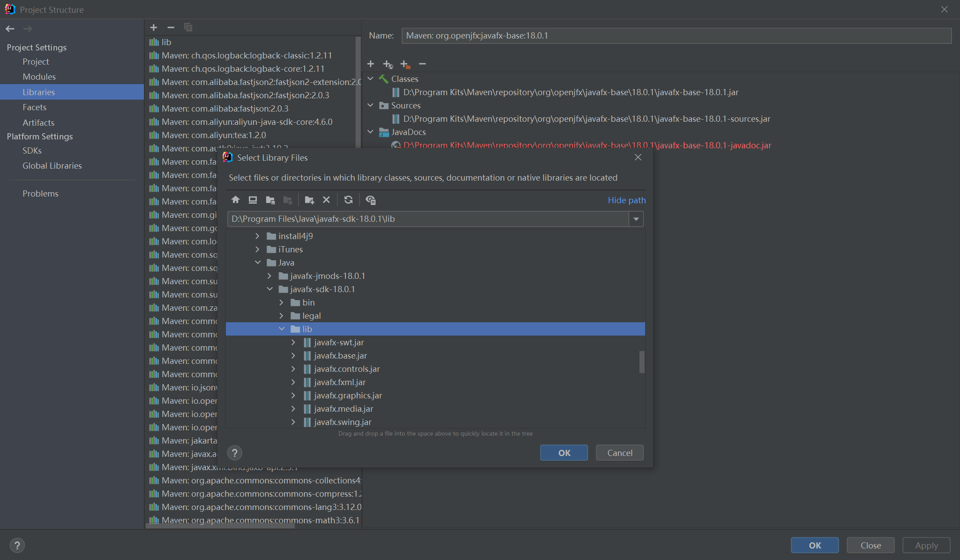960x560 pixels.
Task: Collapse the Classes node
Action: point(371,79)
